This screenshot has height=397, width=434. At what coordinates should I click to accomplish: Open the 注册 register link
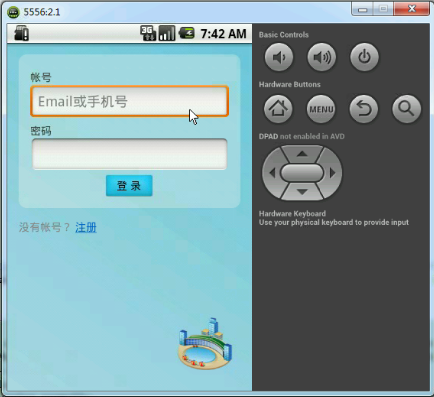point(86,228)
